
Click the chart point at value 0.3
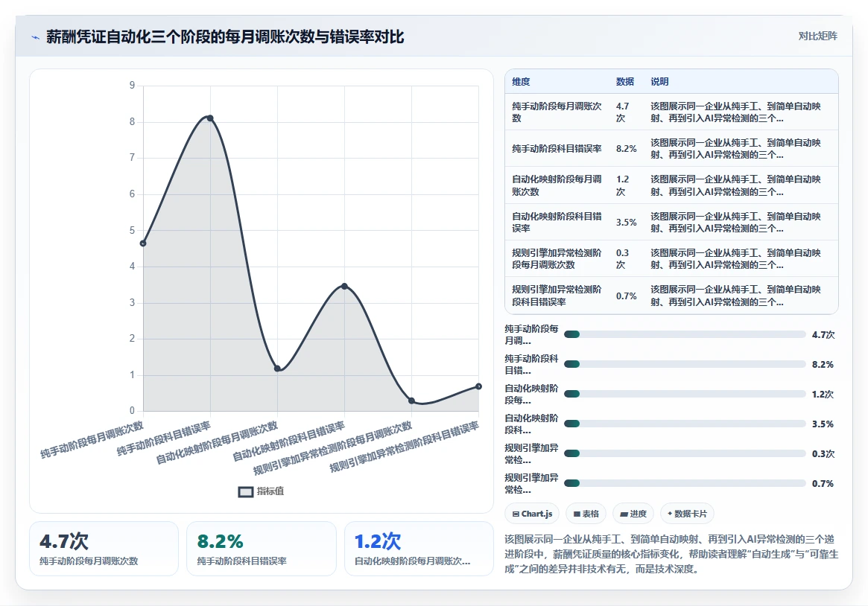point(411,401)
